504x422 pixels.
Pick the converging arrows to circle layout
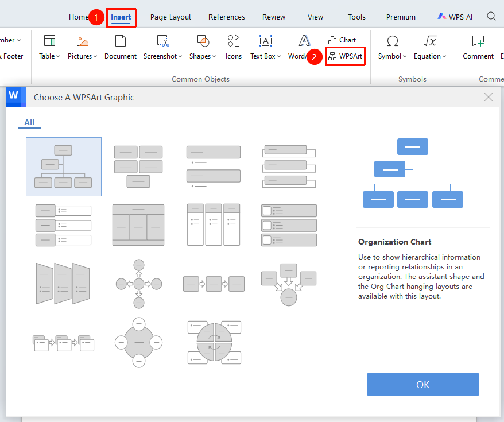(289, 284)
